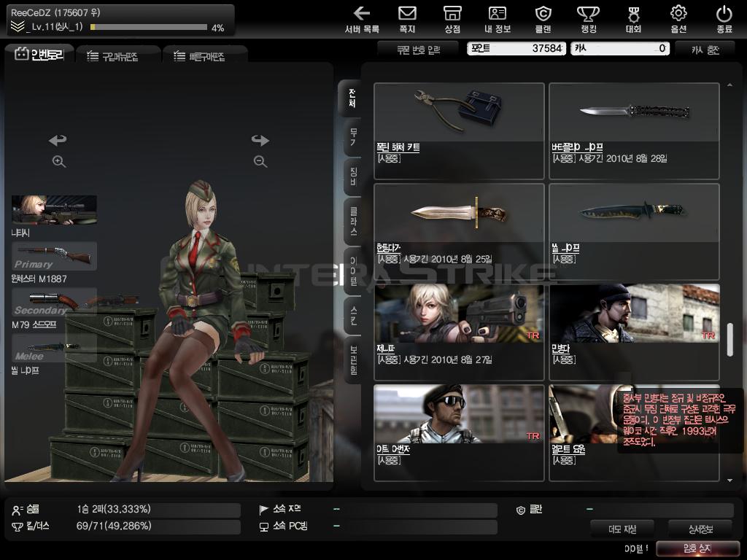
Task: Select the Item side tab (아이템)
Action: pyautogui.click(x=353, y=271)
